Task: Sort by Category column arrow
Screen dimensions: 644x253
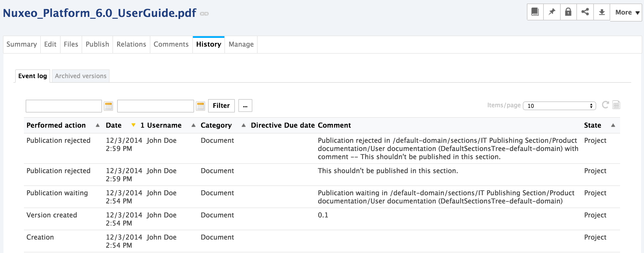Action: click(x=244, y=125)
